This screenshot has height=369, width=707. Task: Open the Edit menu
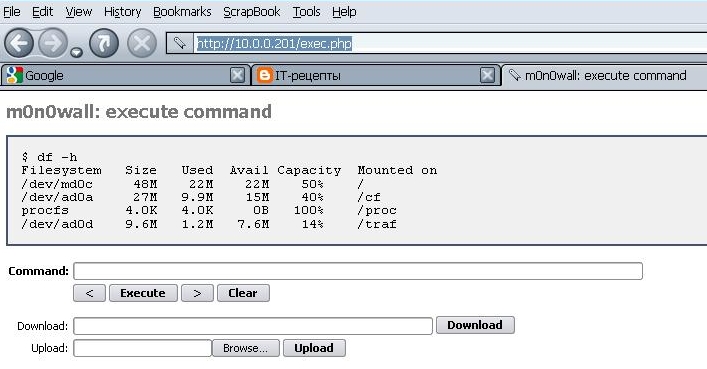click(x=42, y=12)
